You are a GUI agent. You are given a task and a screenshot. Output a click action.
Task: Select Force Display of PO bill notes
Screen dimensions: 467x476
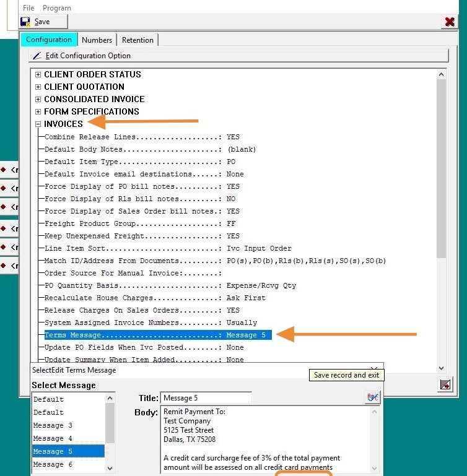[x=142, y=186]
